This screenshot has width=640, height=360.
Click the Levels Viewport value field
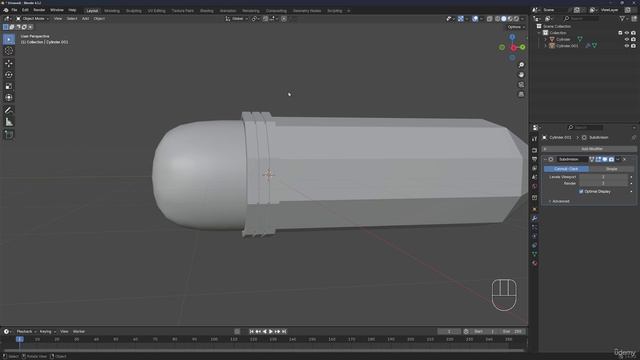(603, 177)
